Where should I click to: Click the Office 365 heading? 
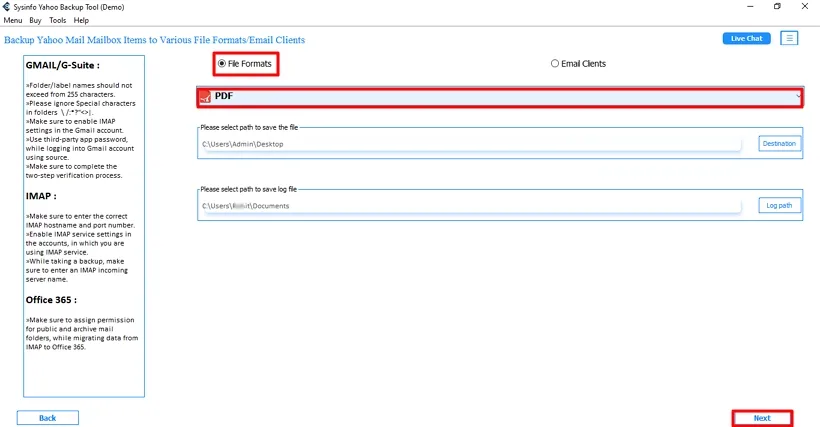[x=51, y=300]
